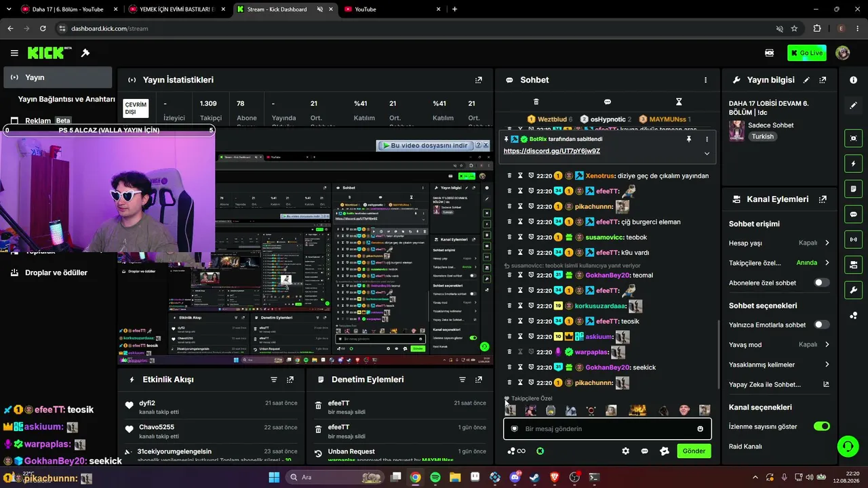Toggle Abonelere özel sohbet switch
Viewport: 868px width, 488px height.
821,283
